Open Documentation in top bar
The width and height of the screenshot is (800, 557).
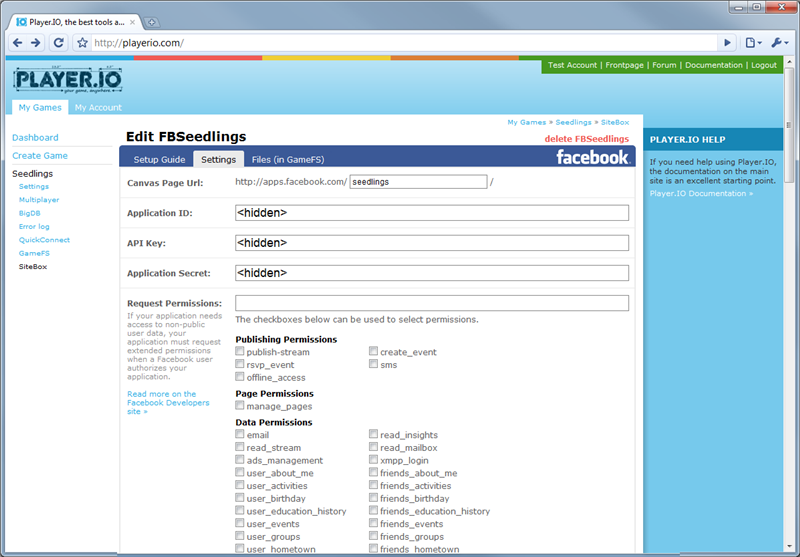click(x=714, y=65)
